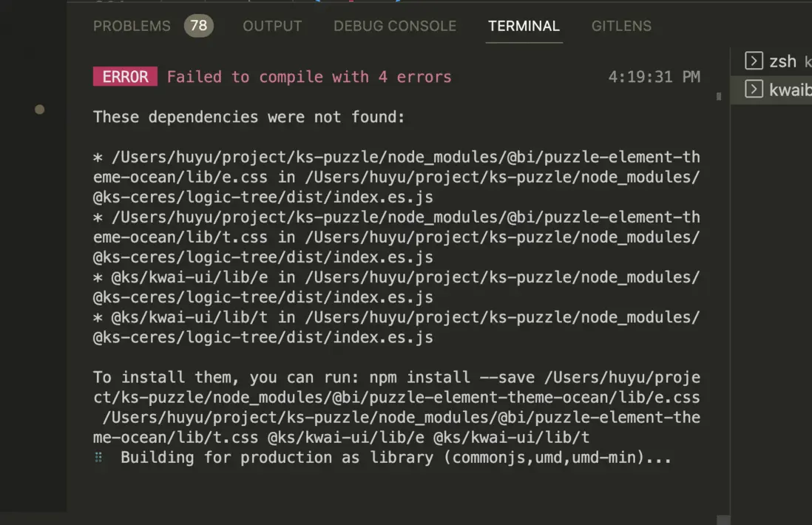Click the gray dot in left gutter
The height and width of the screenshot is (525, 812).
[x=40, y=109]
